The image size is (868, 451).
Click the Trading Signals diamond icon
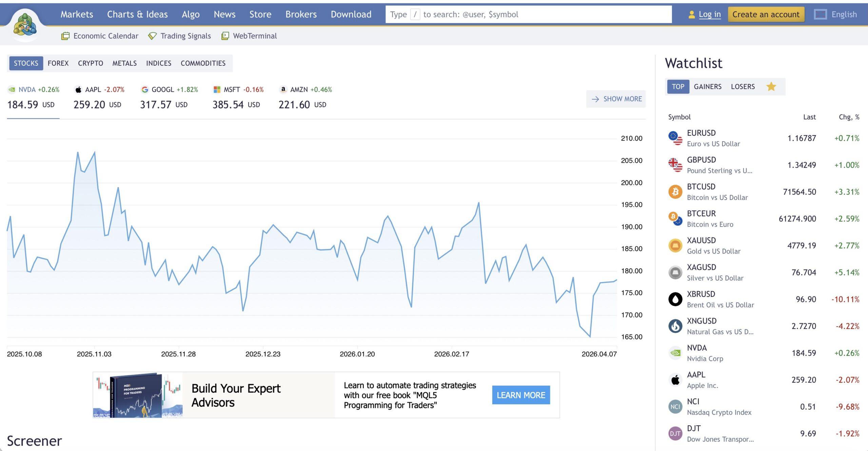tap(152, 36)
